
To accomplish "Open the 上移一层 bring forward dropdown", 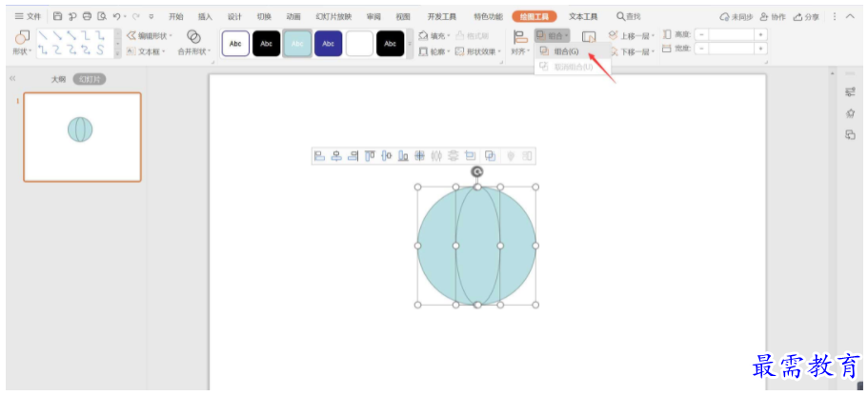I will tap(632, 36).
